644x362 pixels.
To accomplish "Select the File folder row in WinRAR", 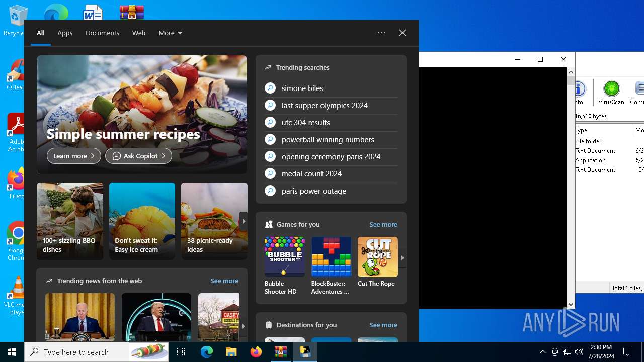I will click(609, 141).
